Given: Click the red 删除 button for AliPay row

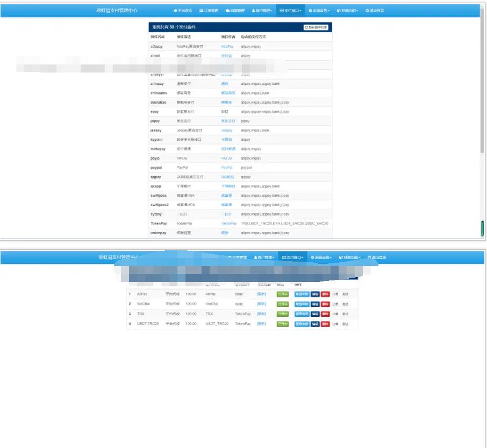Looking at the screenshot, I should coord(325,294).
